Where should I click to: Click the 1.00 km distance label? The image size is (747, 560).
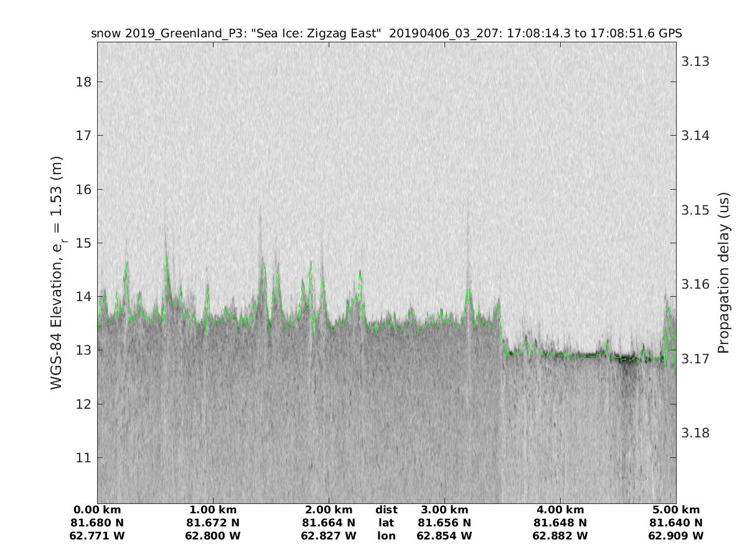213,510
